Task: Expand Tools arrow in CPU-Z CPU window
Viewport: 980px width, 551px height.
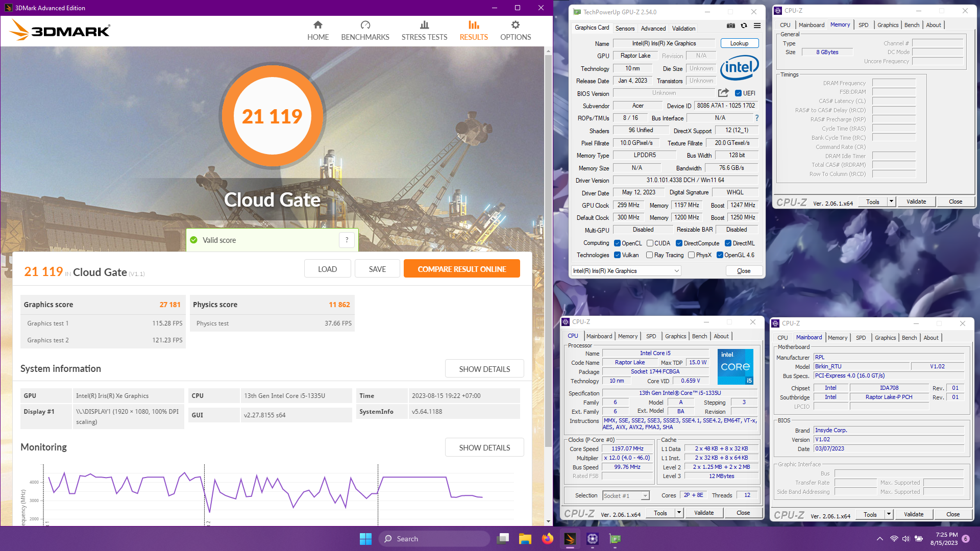Action: coord(679,513)
